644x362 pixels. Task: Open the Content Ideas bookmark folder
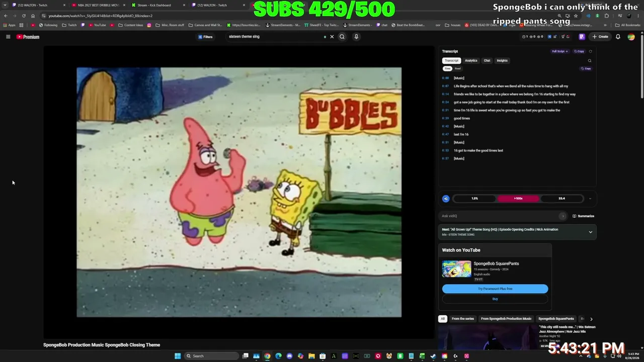pos(131,25)
